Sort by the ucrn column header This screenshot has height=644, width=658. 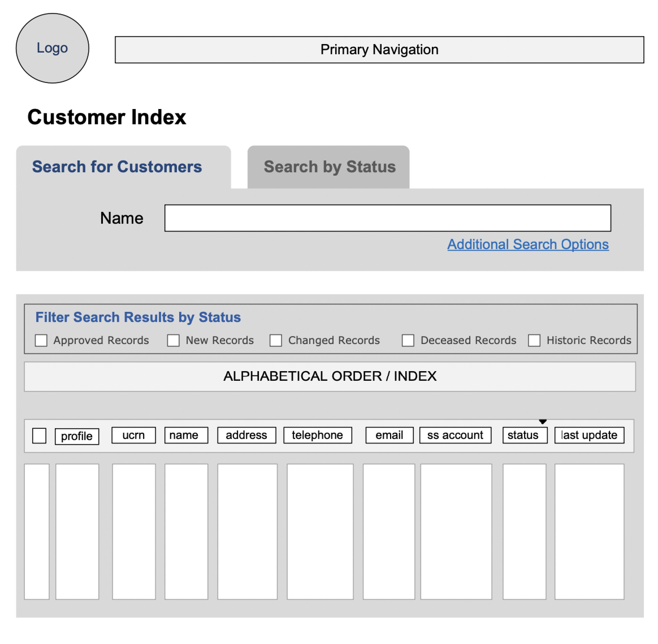(x=134, y=435)
